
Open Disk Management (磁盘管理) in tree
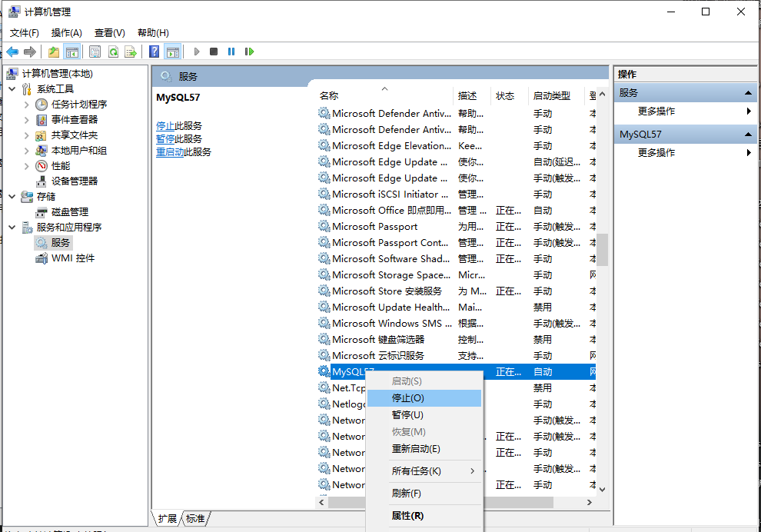click(x=70, y=212)
